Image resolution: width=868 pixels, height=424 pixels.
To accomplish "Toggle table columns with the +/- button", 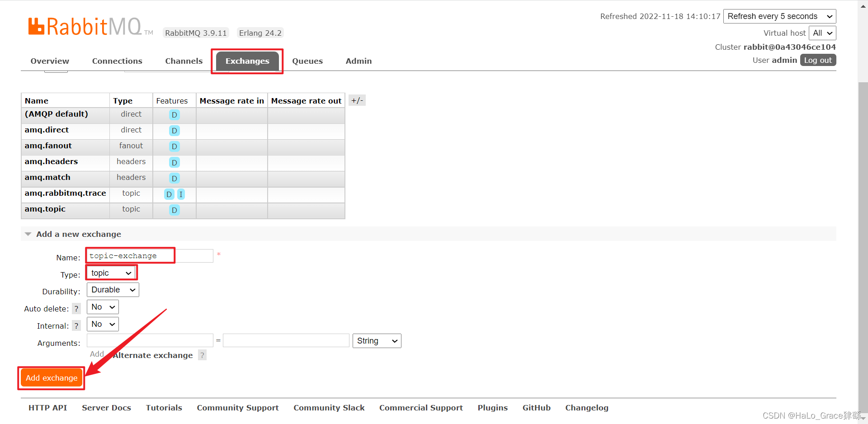I will (x=357, y=100).
